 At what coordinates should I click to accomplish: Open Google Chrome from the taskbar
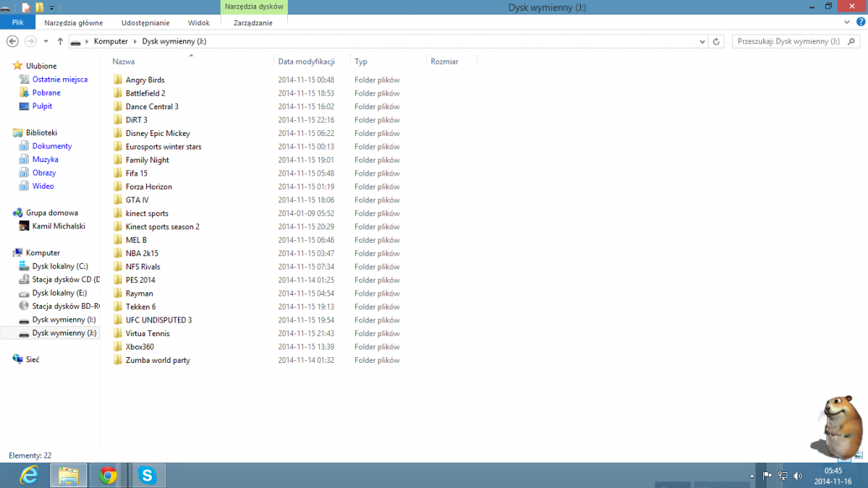point(109,475)
